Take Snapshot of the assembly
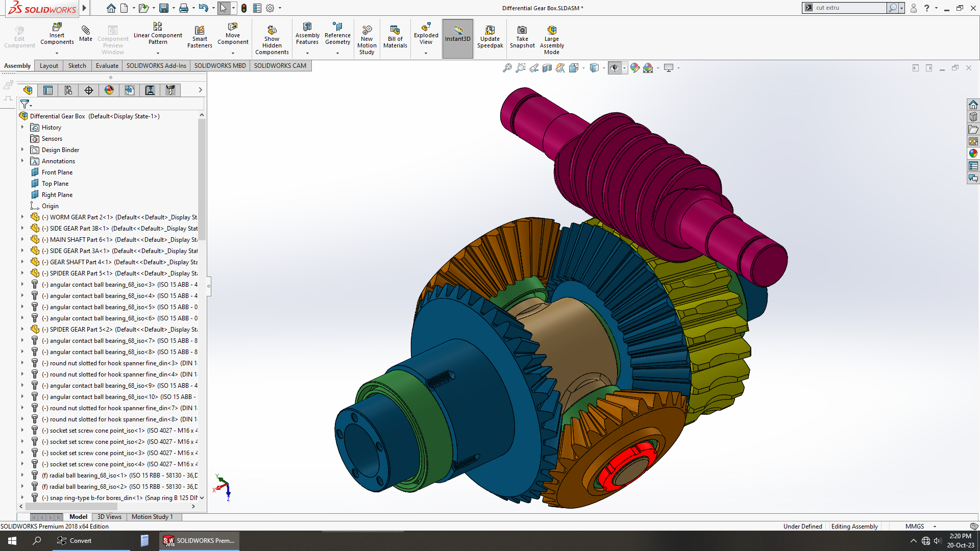 522,37
